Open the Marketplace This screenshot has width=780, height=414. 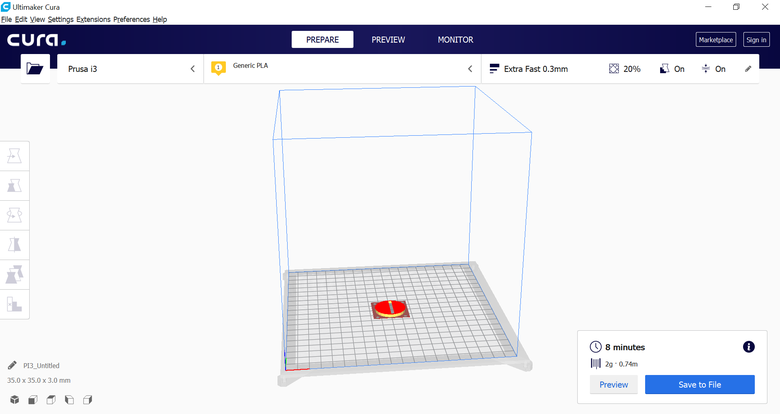715,40
